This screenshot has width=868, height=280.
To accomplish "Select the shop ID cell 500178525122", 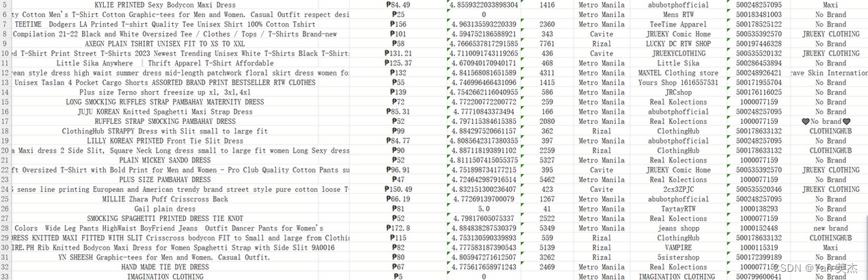I will [x=759, y=24].
